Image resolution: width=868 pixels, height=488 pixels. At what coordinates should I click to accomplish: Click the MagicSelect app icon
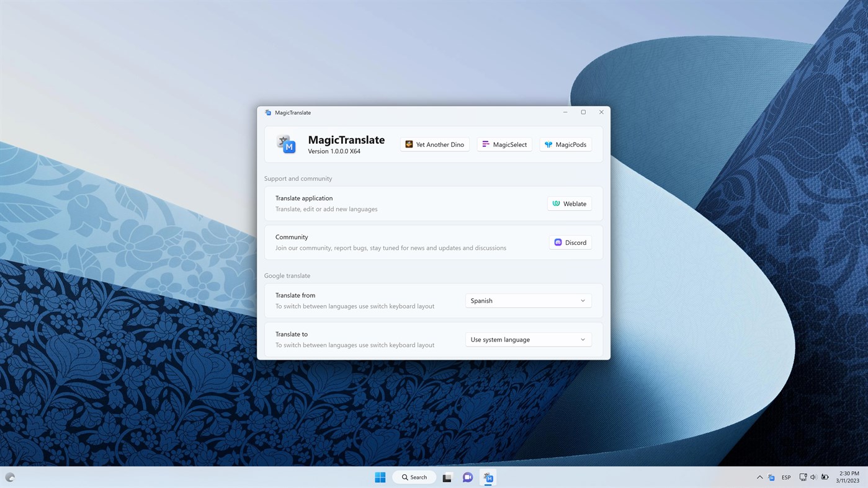point(485,143)
